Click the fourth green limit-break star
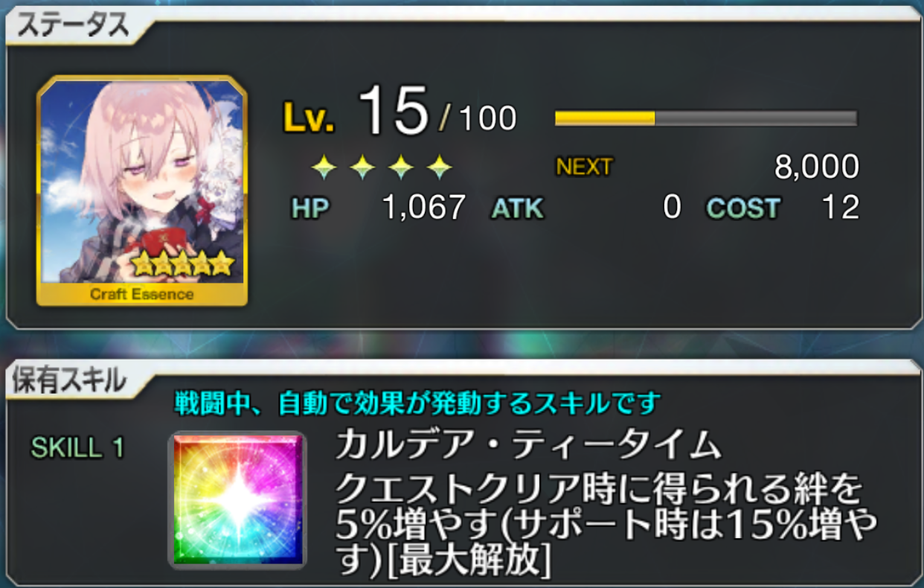Viewport: 924px width, 588px height. 439,168
